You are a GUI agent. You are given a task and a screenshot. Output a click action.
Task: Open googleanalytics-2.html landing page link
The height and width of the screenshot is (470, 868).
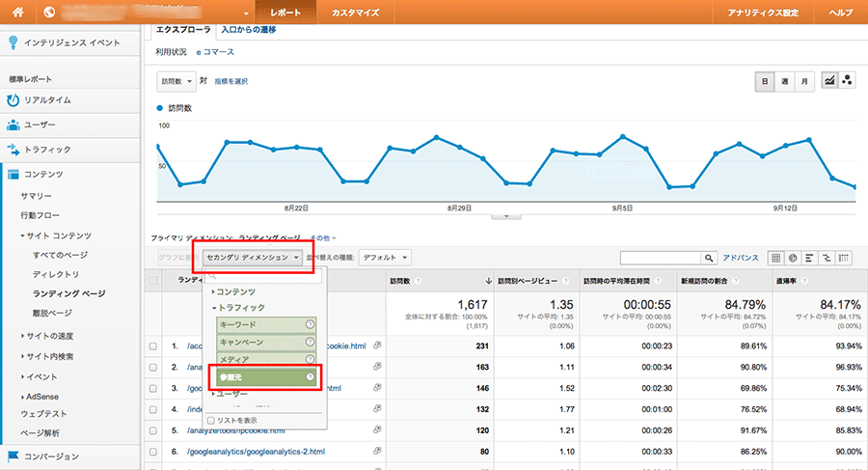click(x=251, y=451)
